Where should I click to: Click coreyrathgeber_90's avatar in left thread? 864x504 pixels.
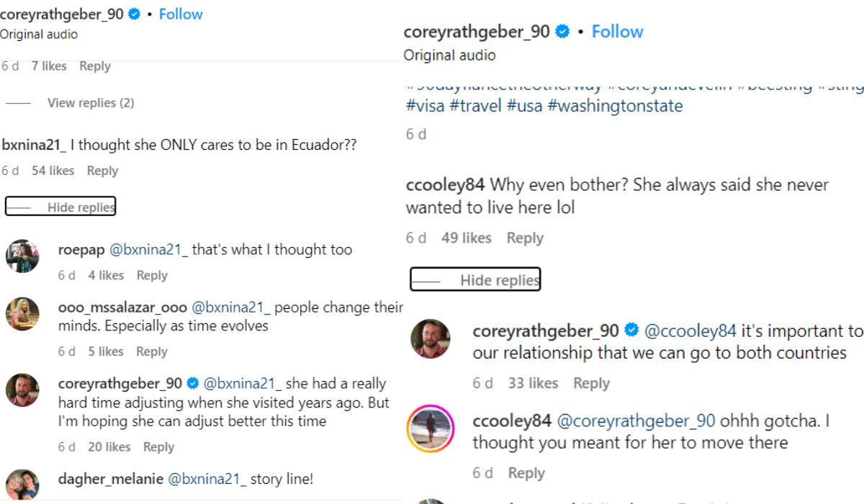coord(22,390)
